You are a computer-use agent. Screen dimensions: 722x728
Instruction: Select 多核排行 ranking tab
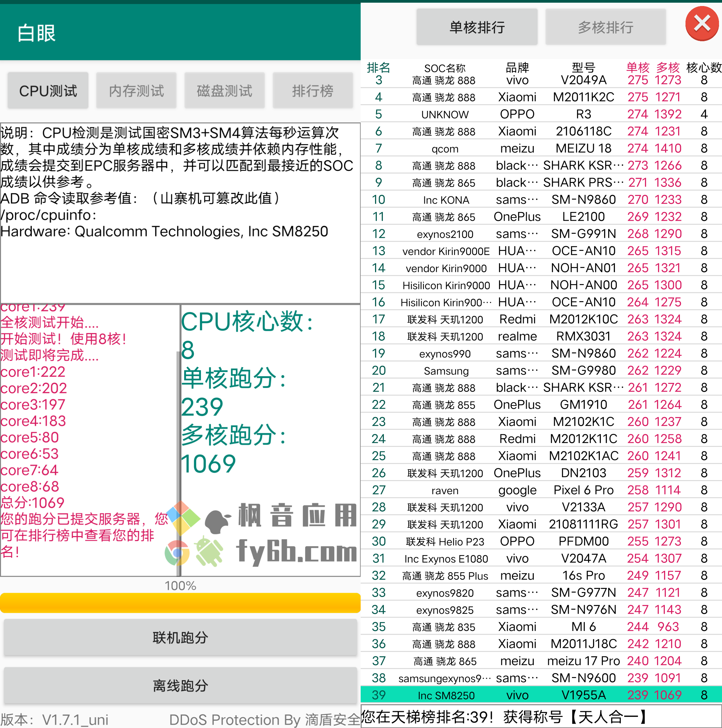click(x=605, y=27)
